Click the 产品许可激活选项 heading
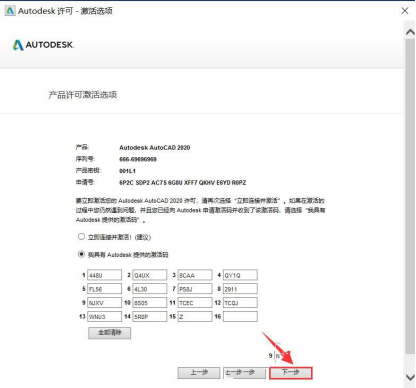416x388 pixels. click(83, 95)
